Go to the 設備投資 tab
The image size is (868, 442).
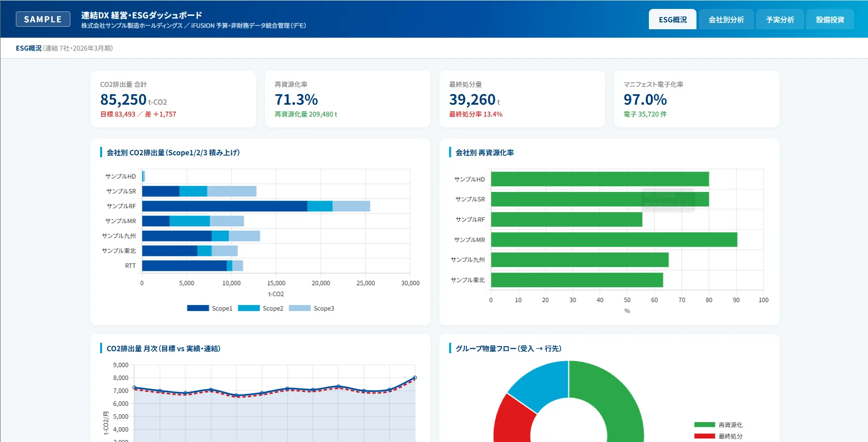point(830,19)
